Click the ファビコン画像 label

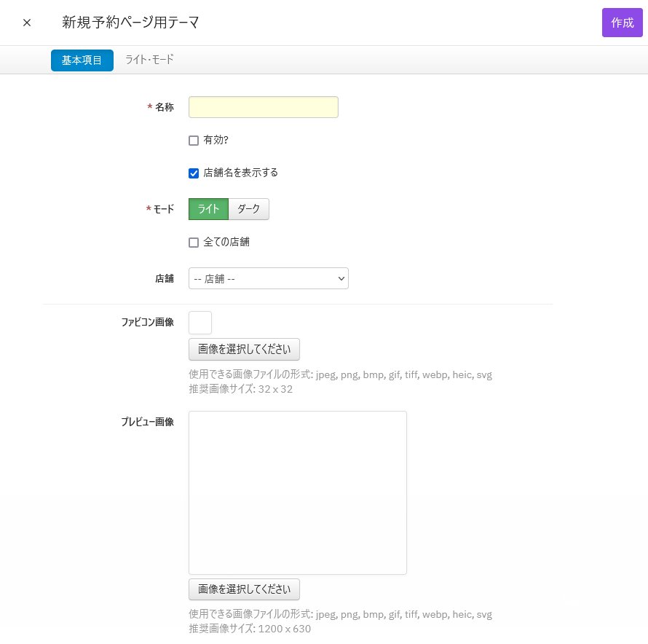(x=147, y=322)
